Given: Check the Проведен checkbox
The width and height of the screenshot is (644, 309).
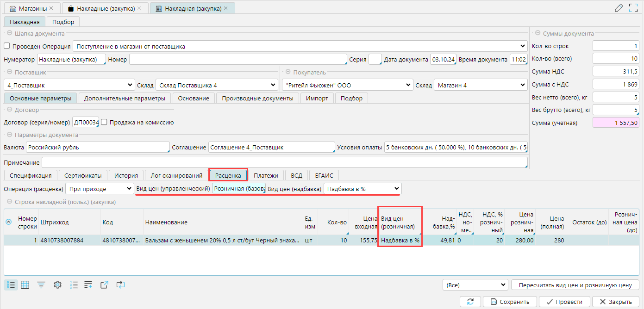Looking at the screenshot, I should [7, 46].
